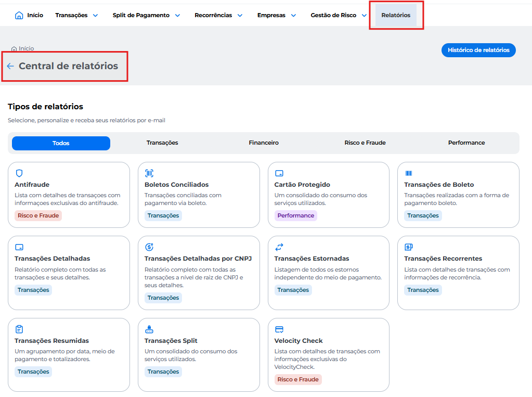Open Recorrências in the top navigation
Image resolution: width=532 pixels, height=397 pixels.
point(213,15)
